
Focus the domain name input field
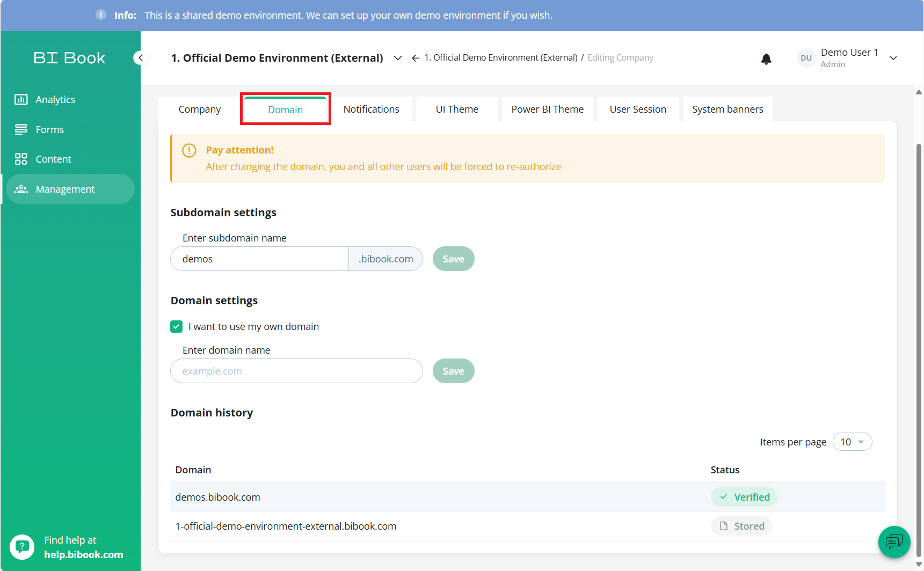pos(296,371)
